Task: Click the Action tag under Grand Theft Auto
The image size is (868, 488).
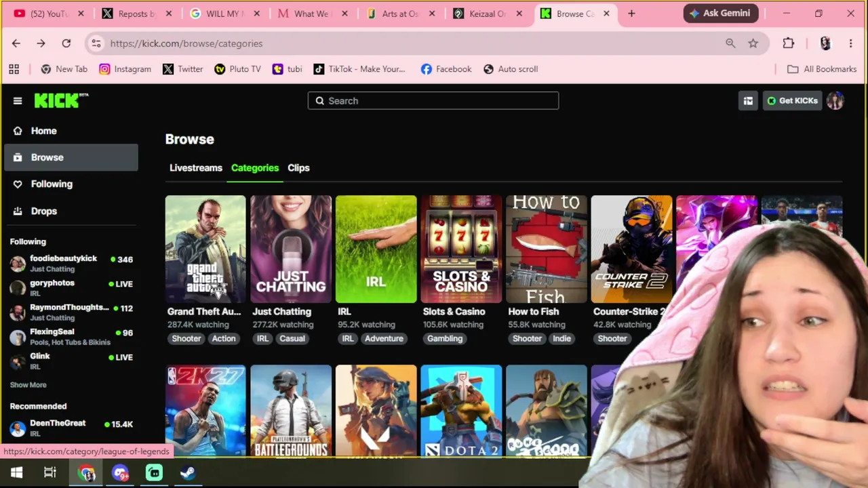Action: click(x=224, y=339)
